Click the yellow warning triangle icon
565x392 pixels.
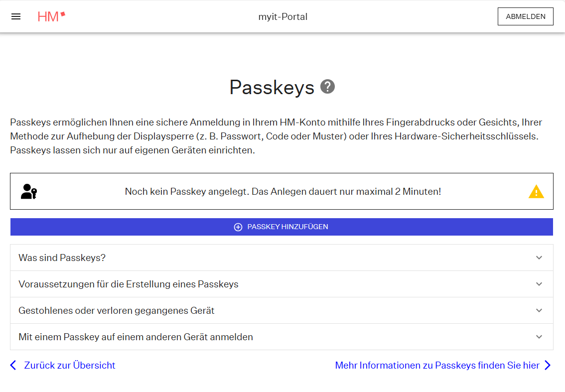536,192
